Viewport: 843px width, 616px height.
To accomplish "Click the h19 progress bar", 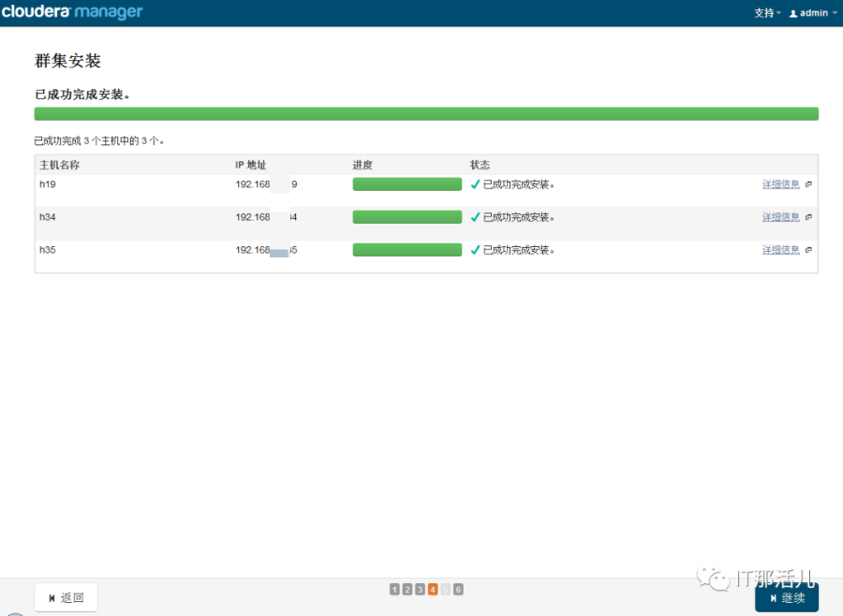I will tap(407, 184).
